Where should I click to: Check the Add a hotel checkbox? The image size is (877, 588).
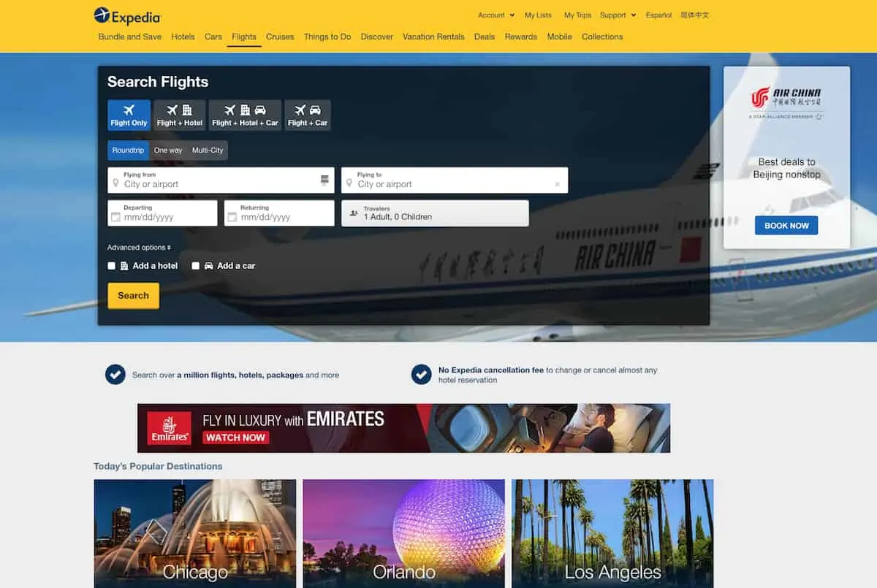[x=112, y=266]
